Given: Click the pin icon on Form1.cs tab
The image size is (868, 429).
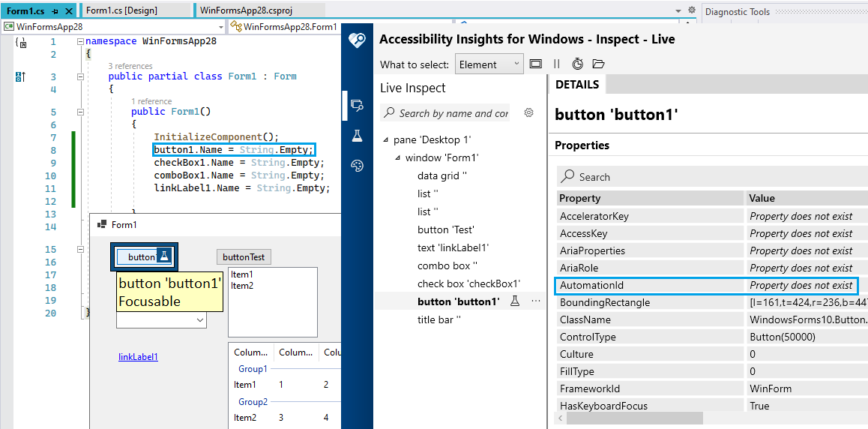Looking at the screenshot, I should coord(55,10).
